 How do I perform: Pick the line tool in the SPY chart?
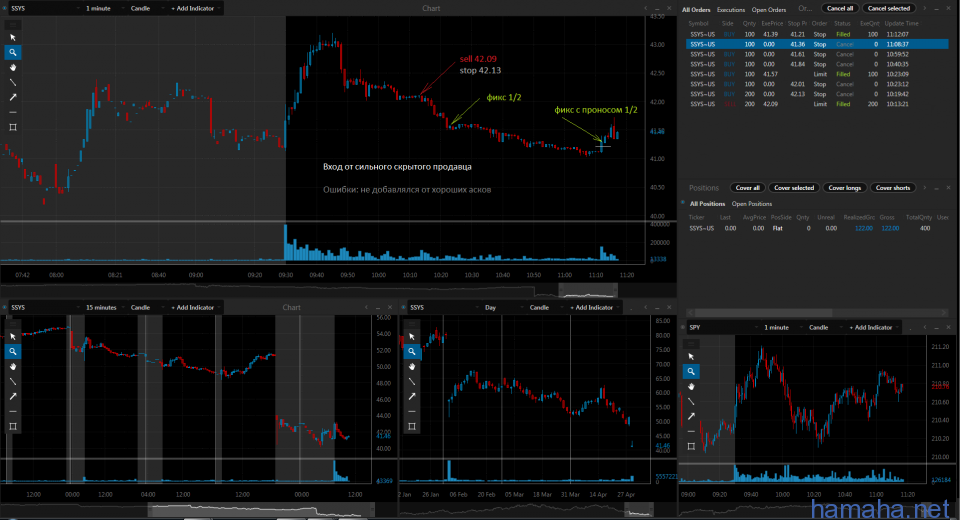pyautogui.click(x=691, y=401)
